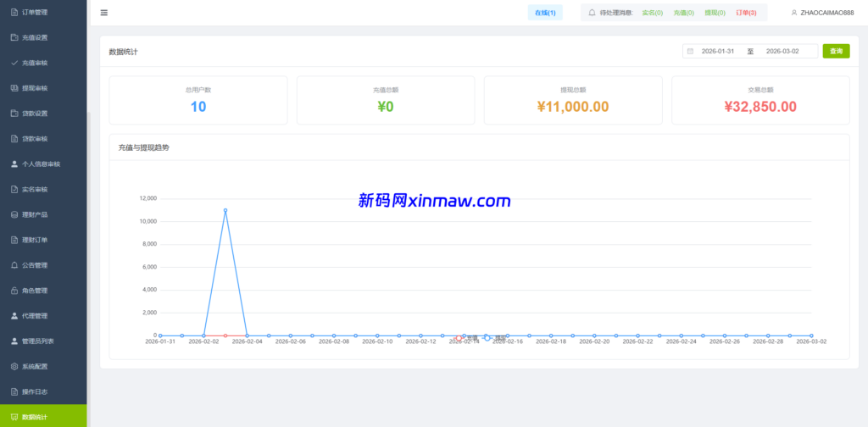
Task: Collapse the sidebar with the hamburger icon
Action: point(103,13)
